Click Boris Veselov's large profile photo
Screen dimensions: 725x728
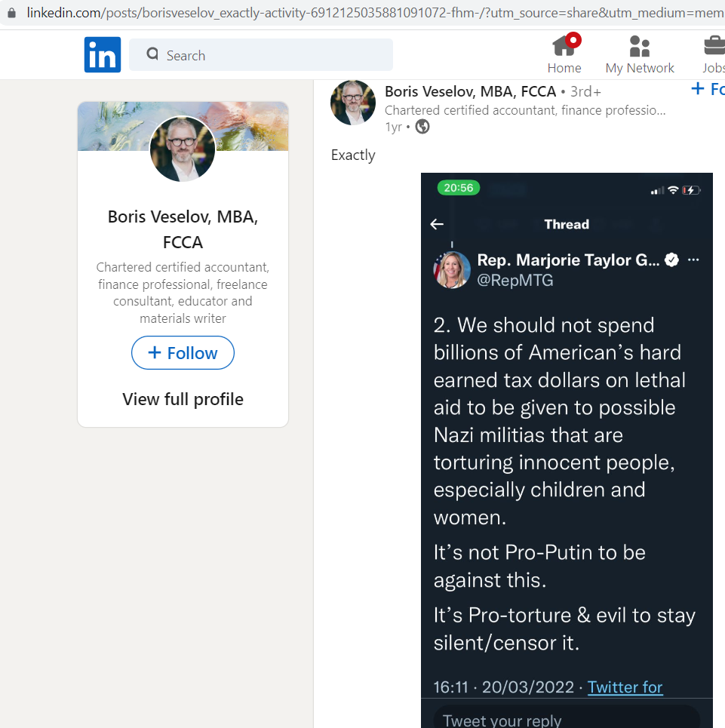click(183, 149)
